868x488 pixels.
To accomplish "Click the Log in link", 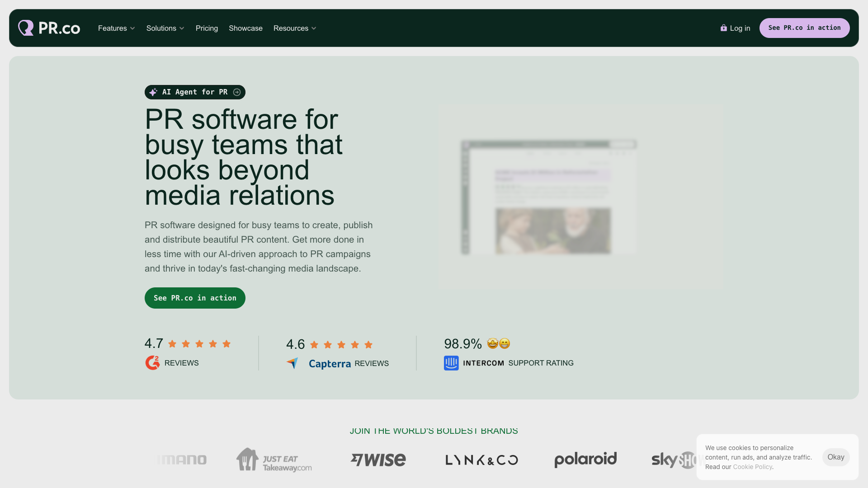I will click(735, 28).
